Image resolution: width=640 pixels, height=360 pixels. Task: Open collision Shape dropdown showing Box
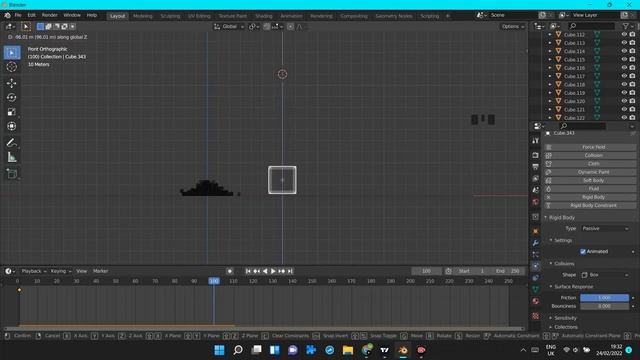click(604, 275)
